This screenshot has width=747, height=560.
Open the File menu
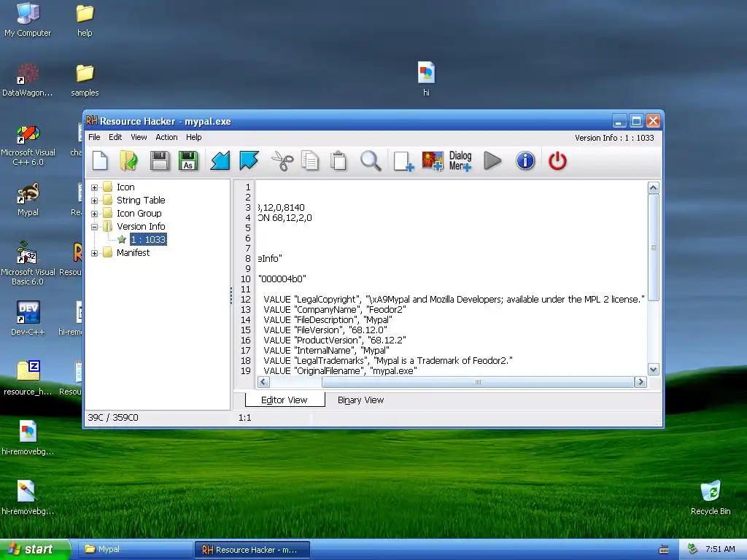click(94, 137)
